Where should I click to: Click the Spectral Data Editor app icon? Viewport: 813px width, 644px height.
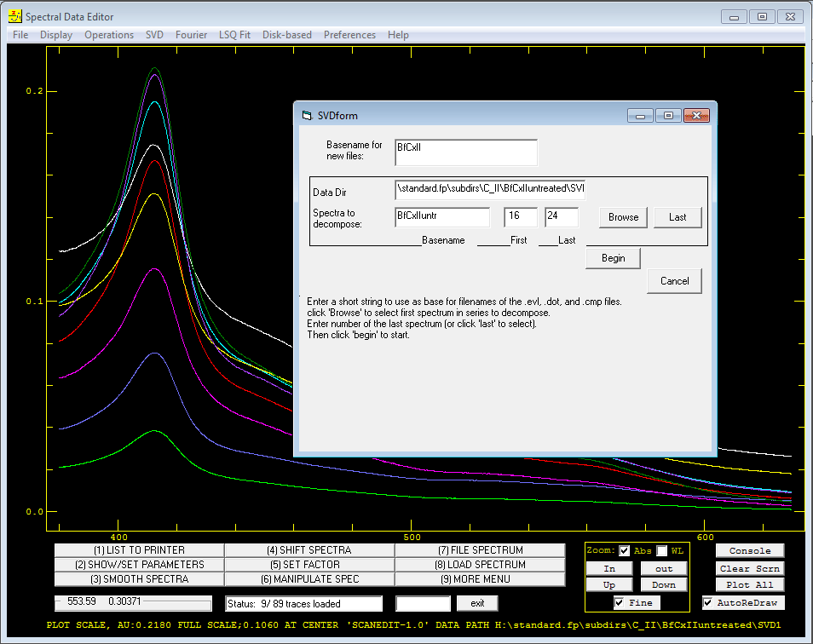[x=15, y=16]
